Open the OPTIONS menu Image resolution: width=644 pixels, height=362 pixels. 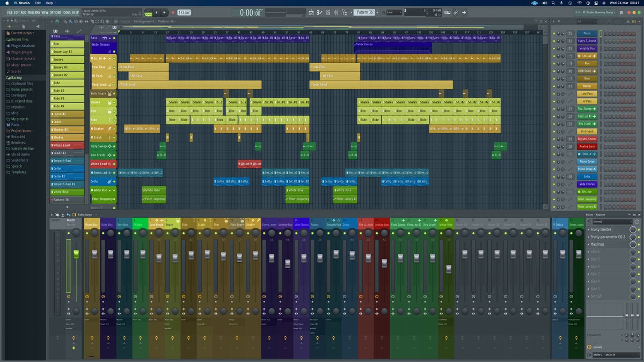coord(55,12)
